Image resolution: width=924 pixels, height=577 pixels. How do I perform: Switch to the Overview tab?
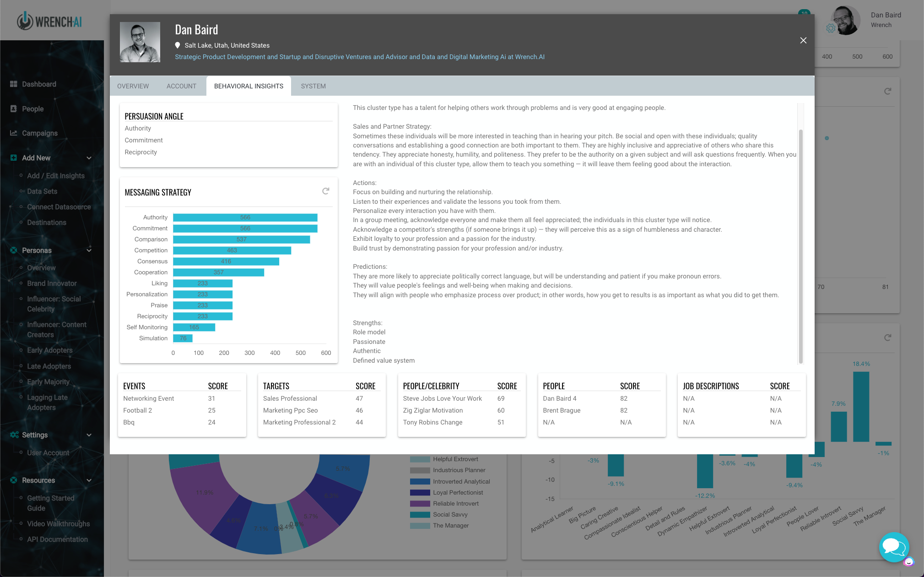coord(133,86)
